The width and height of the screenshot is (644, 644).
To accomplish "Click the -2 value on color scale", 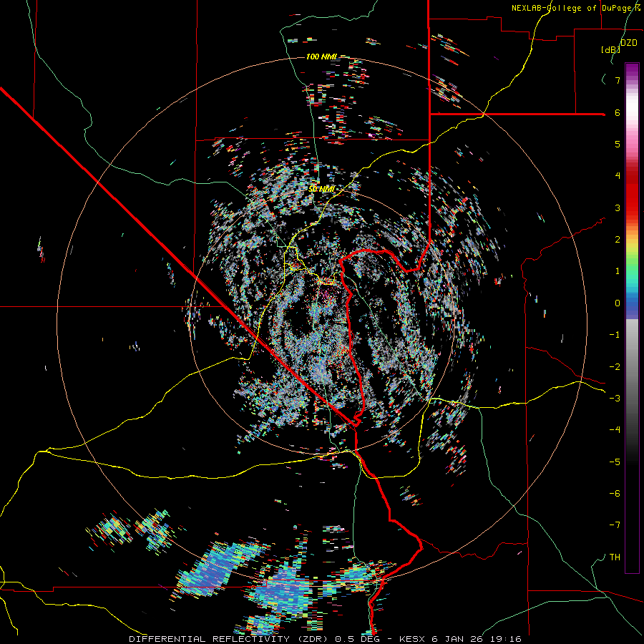I will [x=615, y=367].
